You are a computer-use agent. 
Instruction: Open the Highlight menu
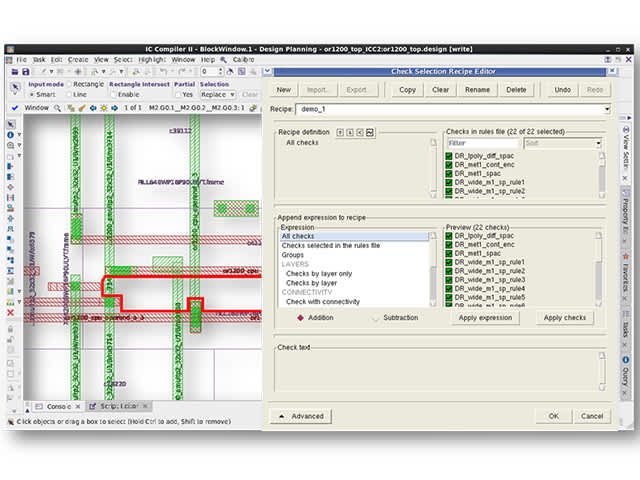pyautogui.click(x=152, y=60)
